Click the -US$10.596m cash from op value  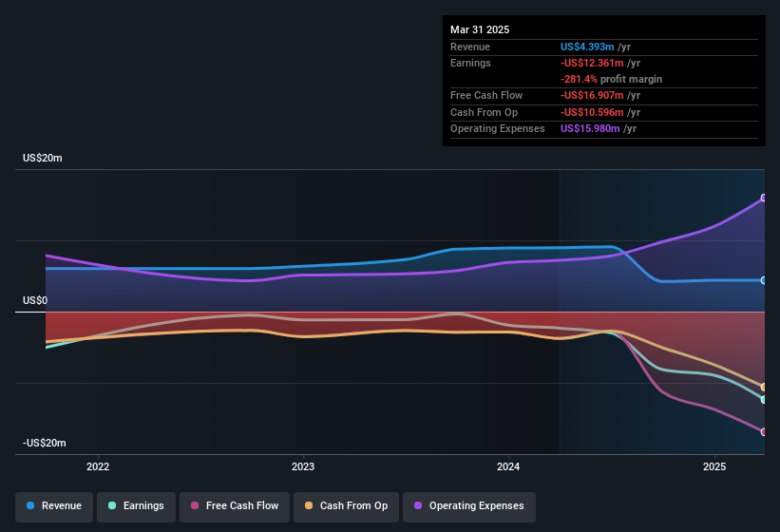[x=592, y=112]
